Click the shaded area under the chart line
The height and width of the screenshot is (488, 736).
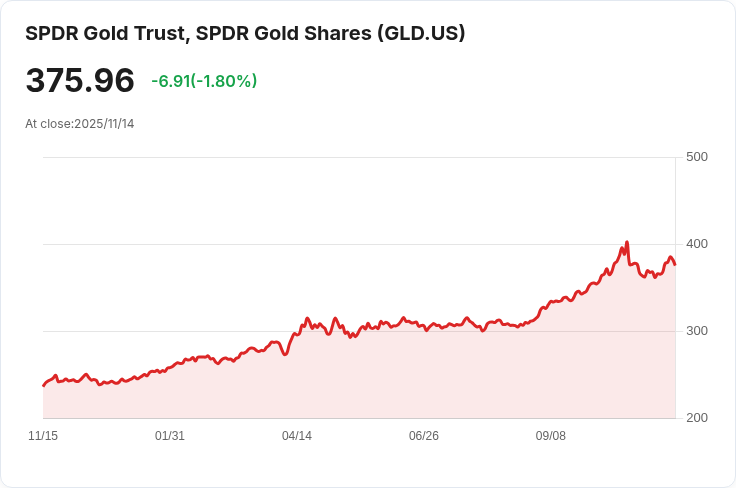point(400,375)
